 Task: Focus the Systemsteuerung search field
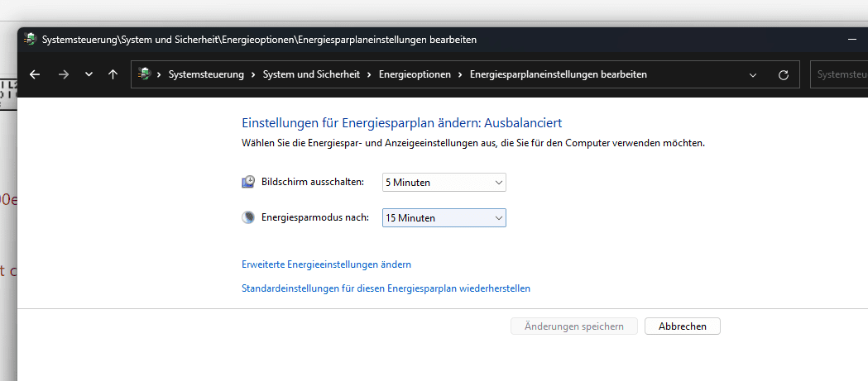click(x=839, y=74)
